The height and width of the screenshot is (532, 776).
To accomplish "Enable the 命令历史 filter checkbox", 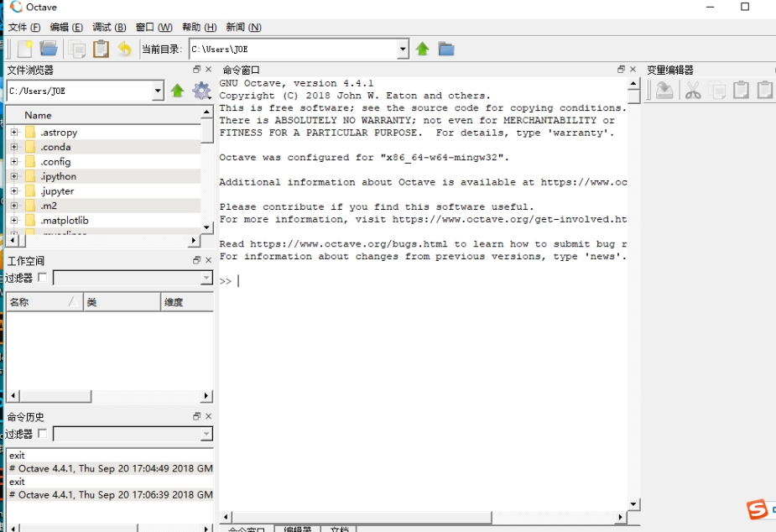I will click(x=43, y=434).
